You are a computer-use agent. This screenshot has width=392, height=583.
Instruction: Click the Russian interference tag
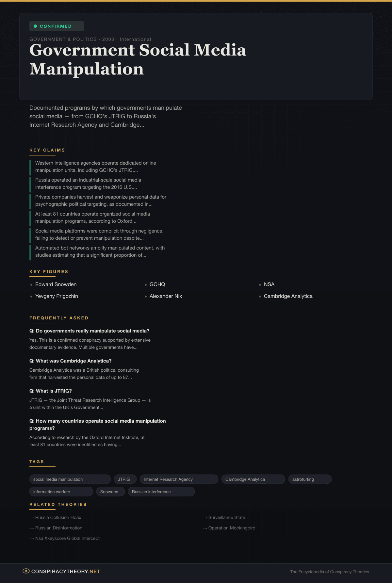click(161, 492)
